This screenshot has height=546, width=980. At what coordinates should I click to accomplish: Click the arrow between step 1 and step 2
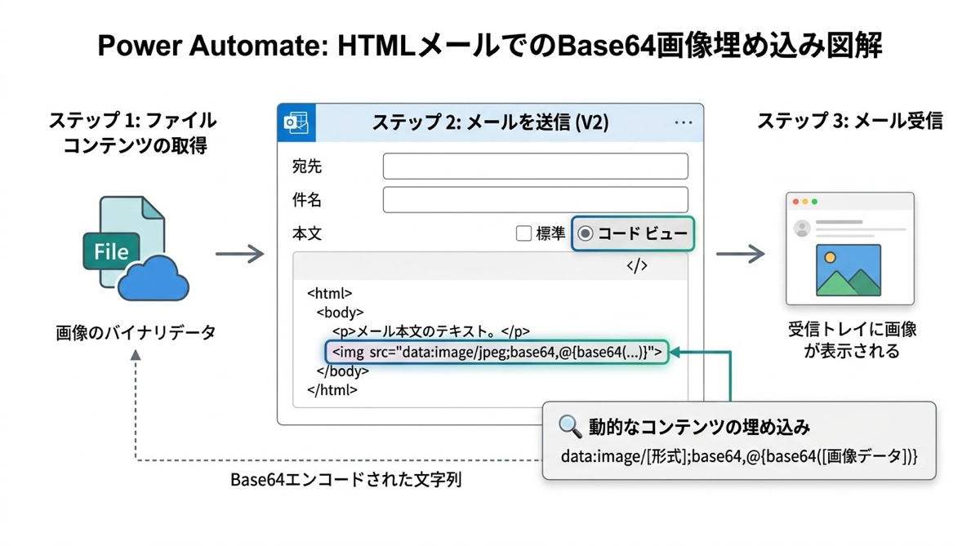(239, 255)
